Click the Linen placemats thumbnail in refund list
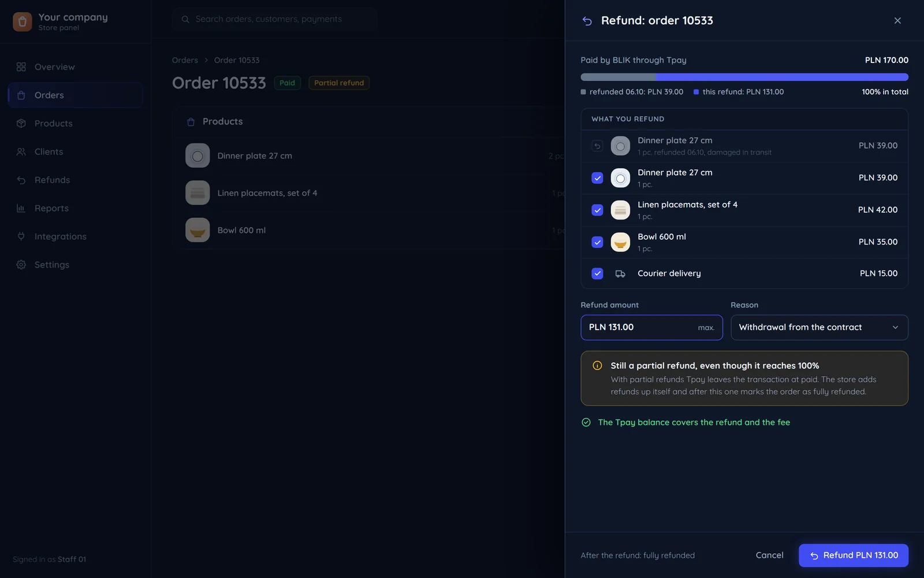The width and height of the screenshot is (924, 578). 620,210
